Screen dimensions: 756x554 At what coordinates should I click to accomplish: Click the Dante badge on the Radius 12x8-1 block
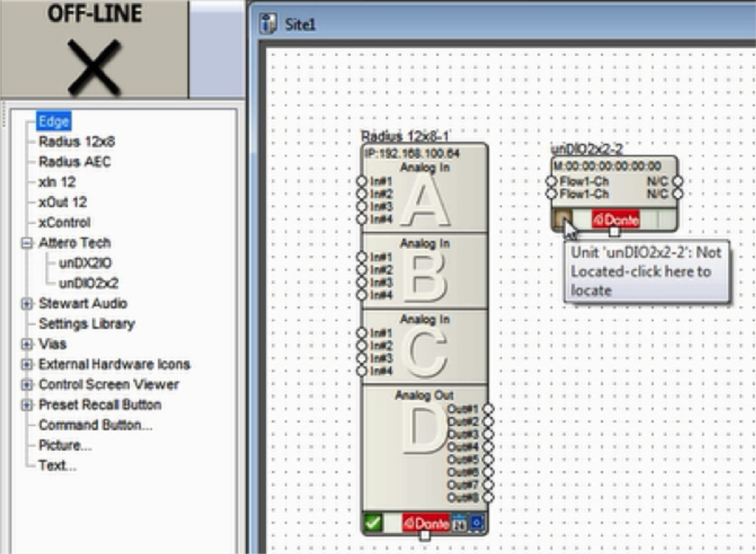tap(426, 523)
